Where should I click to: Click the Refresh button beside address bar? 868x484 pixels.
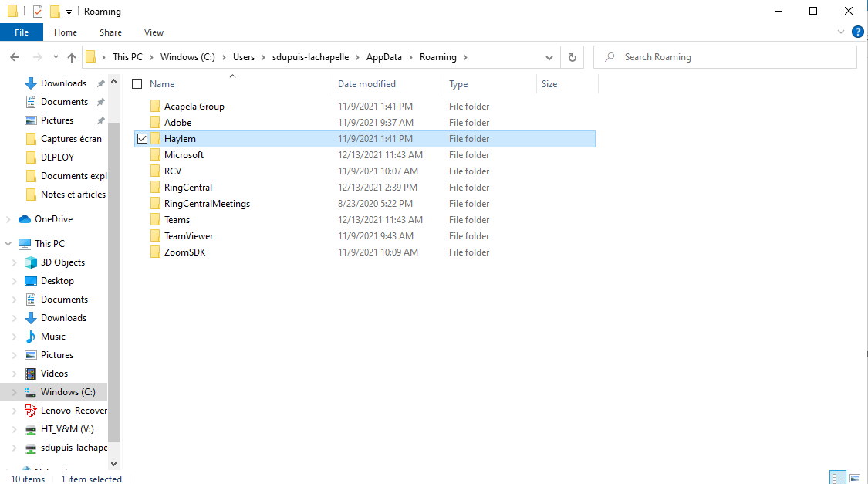[572, 57]
